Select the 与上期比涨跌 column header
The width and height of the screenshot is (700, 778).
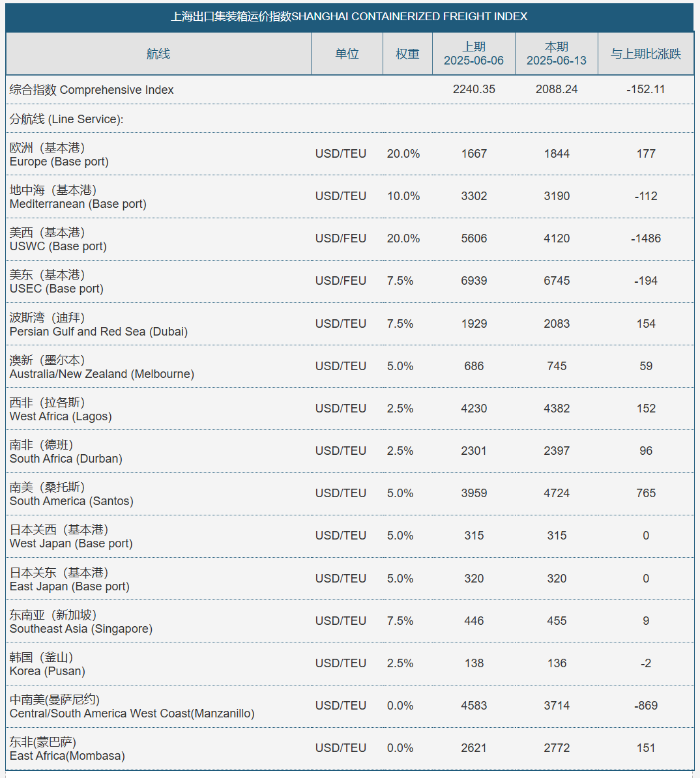pos(646,53)
